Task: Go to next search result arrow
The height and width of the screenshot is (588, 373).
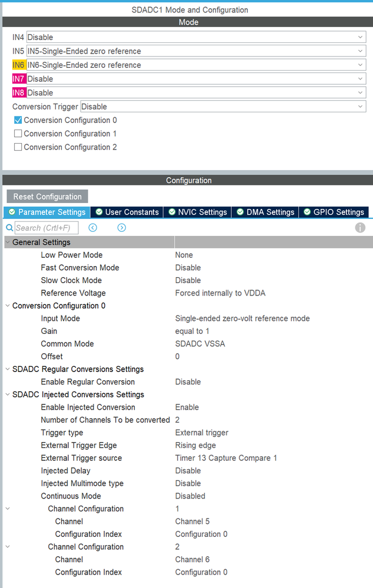Action: [x=121, y=228]
